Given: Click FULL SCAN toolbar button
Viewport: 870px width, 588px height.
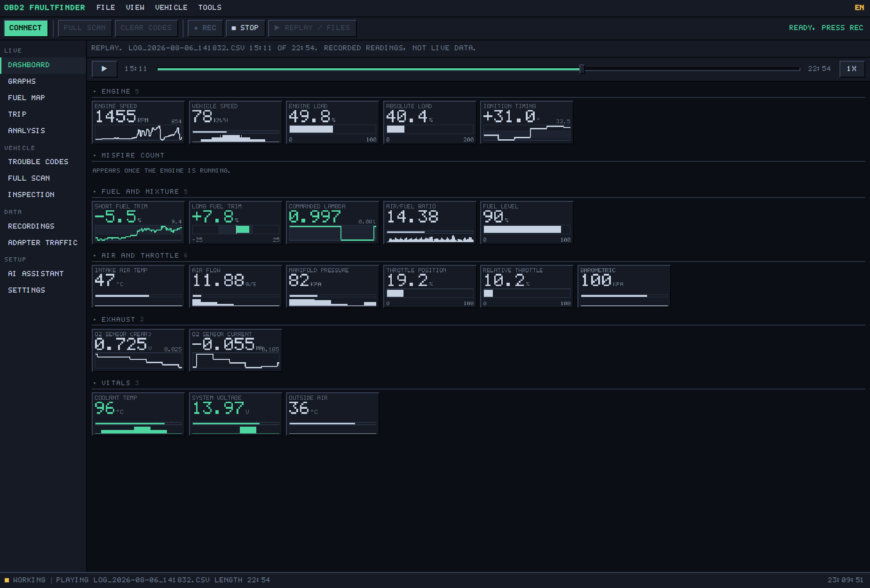Looking at the screenshot, I should pos(85,28).
